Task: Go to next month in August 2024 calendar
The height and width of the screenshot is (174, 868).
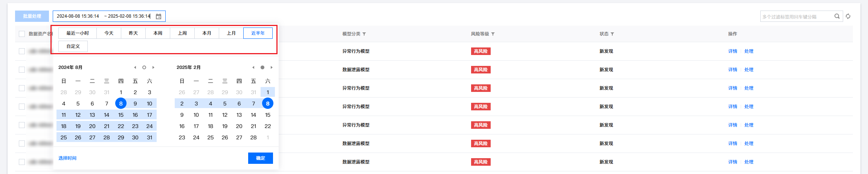Action: click(153, 67)
